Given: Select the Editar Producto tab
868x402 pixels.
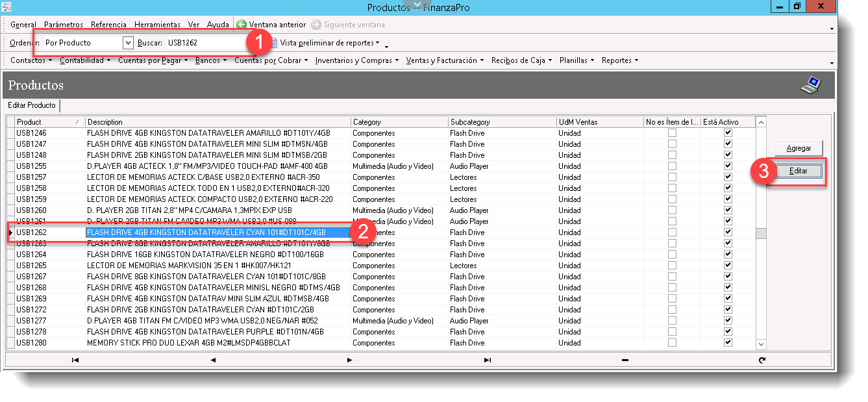Looking at the screenshot, I should click(x=32, y=105).
